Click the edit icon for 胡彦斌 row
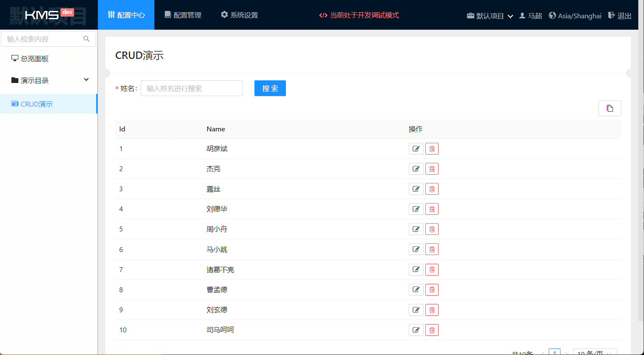This screenshot has height=355, width=644. tap(416, 149)
